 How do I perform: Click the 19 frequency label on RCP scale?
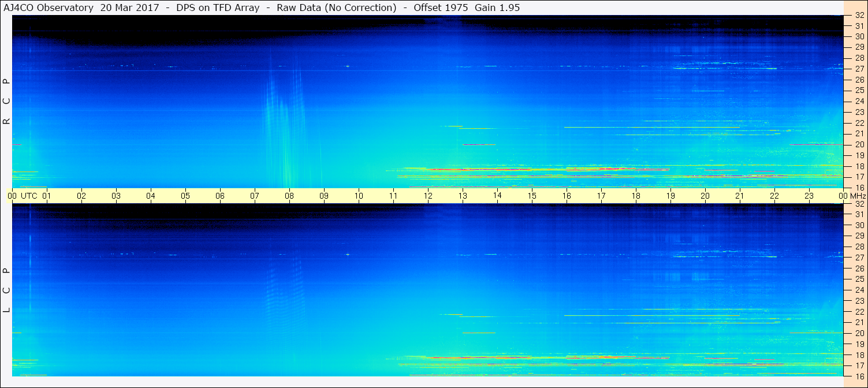pos(859,155)
